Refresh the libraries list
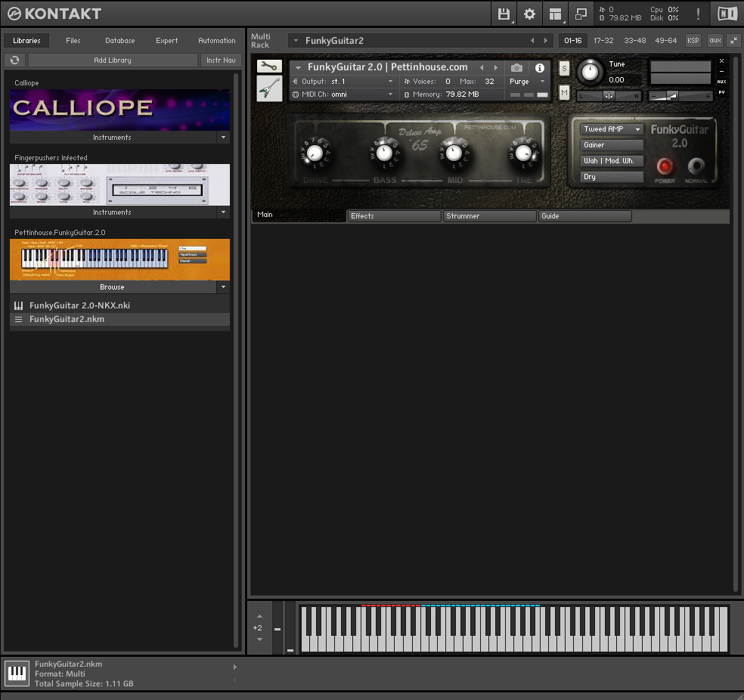744x700 pixels. tap(14, 60)
